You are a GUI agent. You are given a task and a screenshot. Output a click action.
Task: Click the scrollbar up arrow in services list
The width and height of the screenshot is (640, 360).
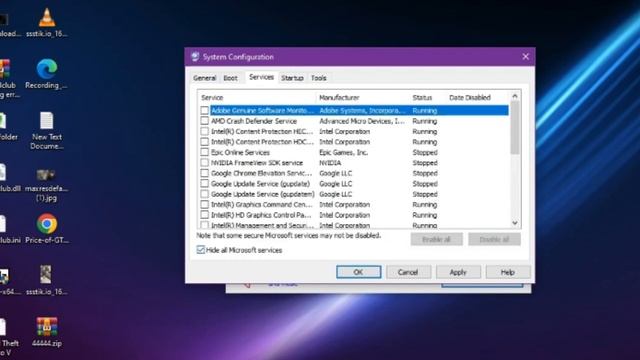(x=515, y=96)
